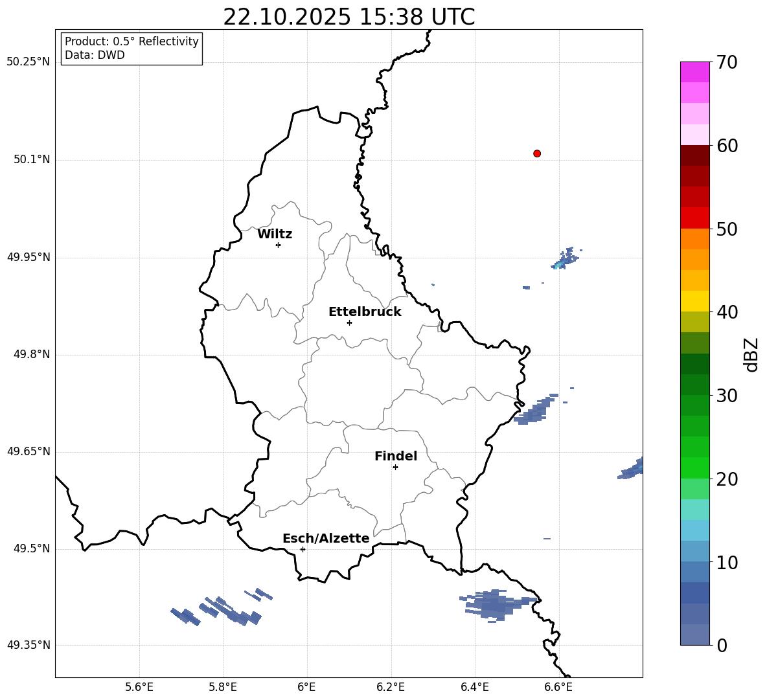Click the Esch/Alzette station cross marker
Image resolution: width=767 pixels, height=700 pixels.
pyautogui.click(x=303, y=549)
